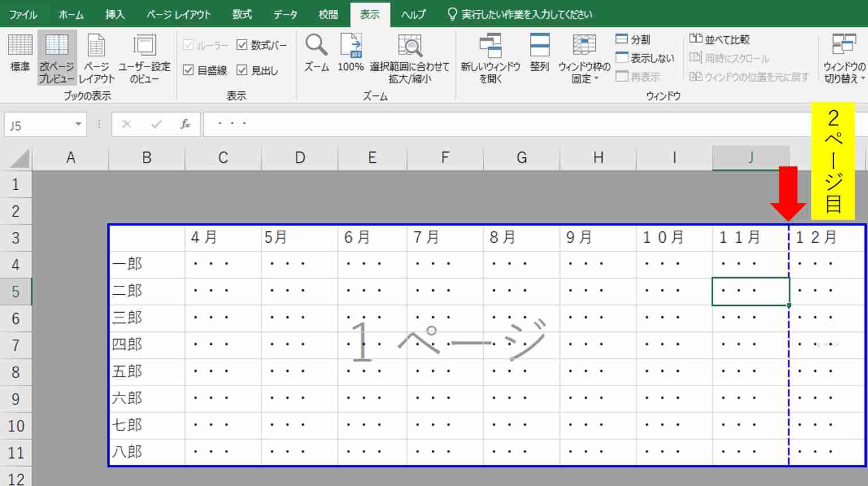Screen dimensions: 868x486
Task: Toggle the 数式バー formula bar checkbox
Action: point(261,45)
